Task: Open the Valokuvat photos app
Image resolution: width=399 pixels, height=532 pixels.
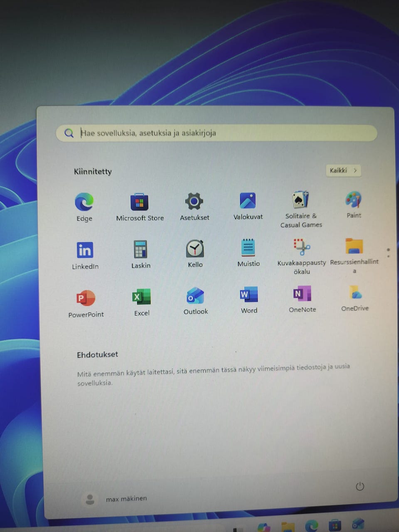Action: pos(248,206)
